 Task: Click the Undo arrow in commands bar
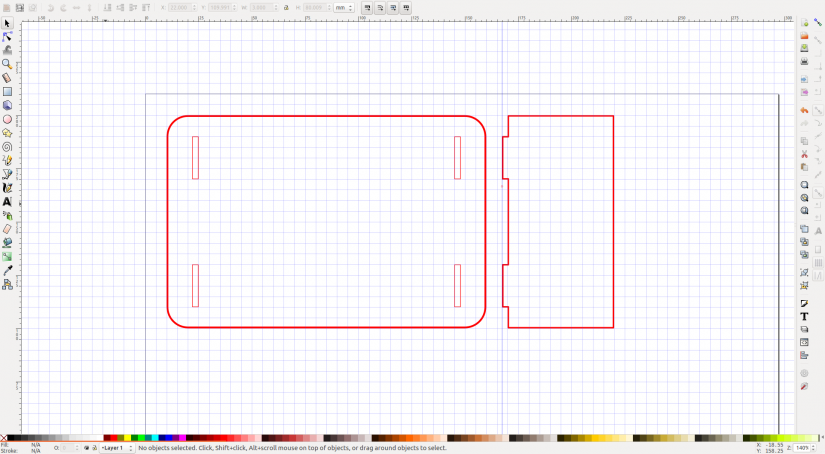pyautogui.click(x=804, y=110)
